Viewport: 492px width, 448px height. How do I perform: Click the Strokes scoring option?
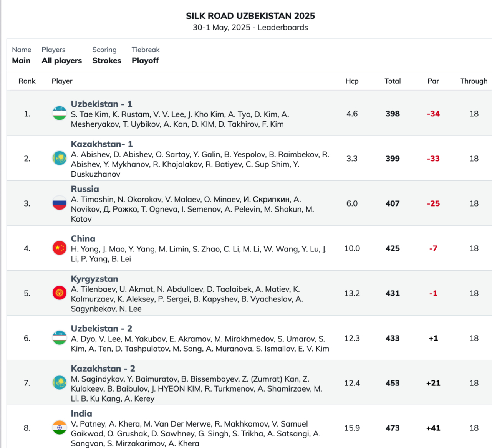coord(107,61)
